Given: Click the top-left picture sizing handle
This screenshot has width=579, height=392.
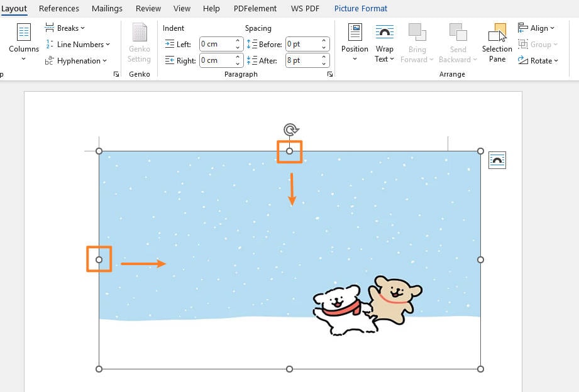Looking at the screenshot, I should coord(99,151).
